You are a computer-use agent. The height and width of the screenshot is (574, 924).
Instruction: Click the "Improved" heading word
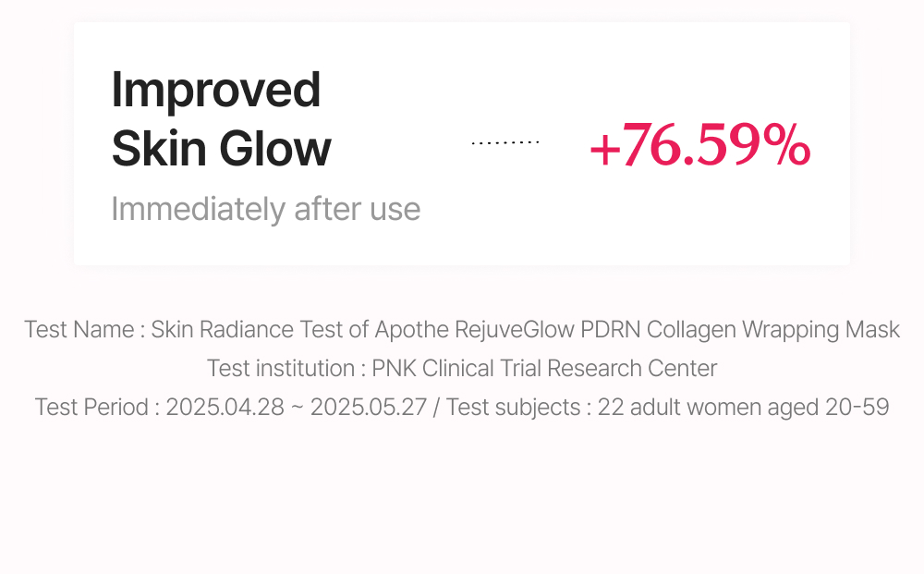coord(216,91)
